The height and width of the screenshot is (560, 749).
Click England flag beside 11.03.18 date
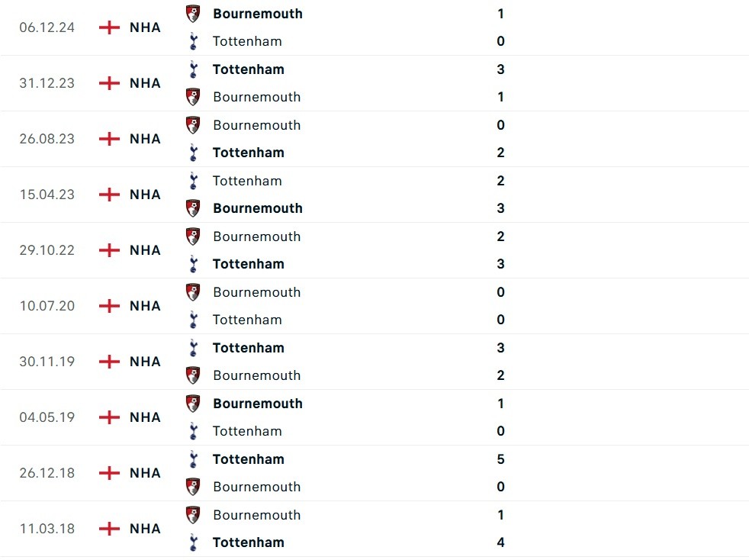click(110, 529)
